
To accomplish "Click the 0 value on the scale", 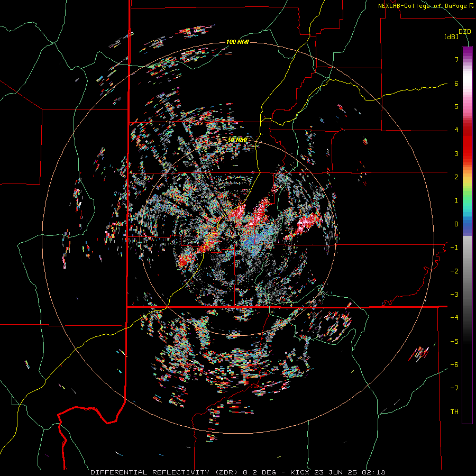I will tap(456, 224).
